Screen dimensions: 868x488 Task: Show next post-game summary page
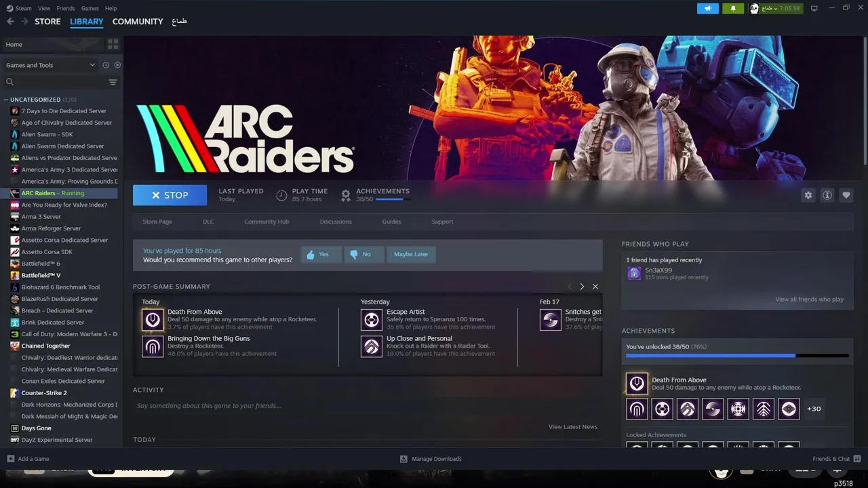582,287
